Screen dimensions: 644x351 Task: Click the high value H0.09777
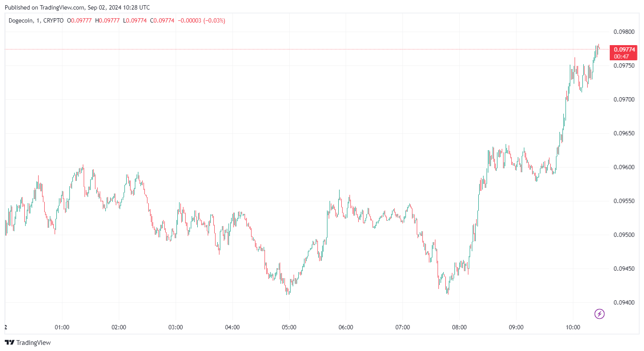click(x=108, y=20)
